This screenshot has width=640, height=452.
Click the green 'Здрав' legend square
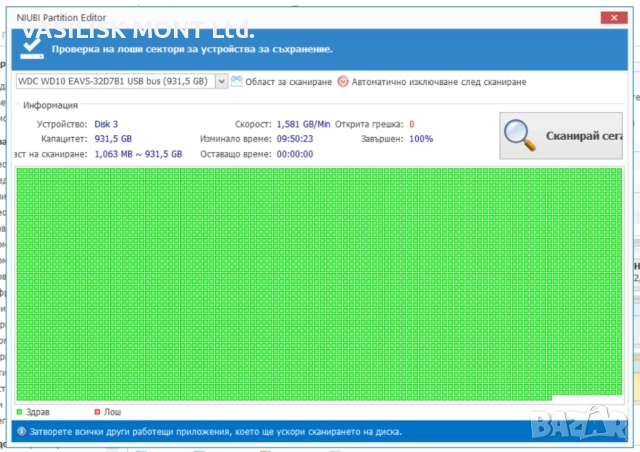point(20,411)
